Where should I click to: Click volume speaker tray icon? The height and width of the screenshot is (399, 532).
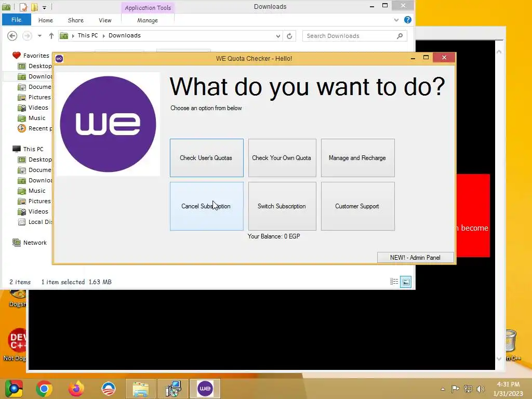(x=480, y=389)
